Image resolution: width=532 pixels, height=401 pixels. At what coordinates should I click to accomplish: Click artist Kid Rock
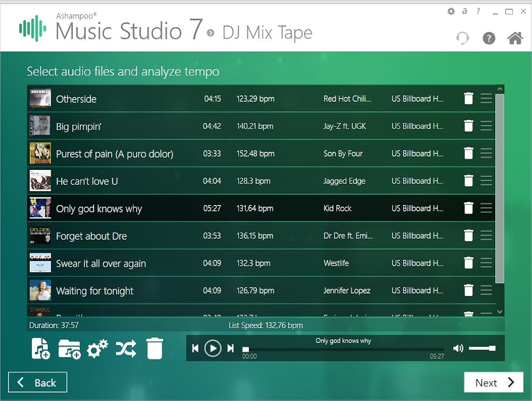click(x=337, y=208)
